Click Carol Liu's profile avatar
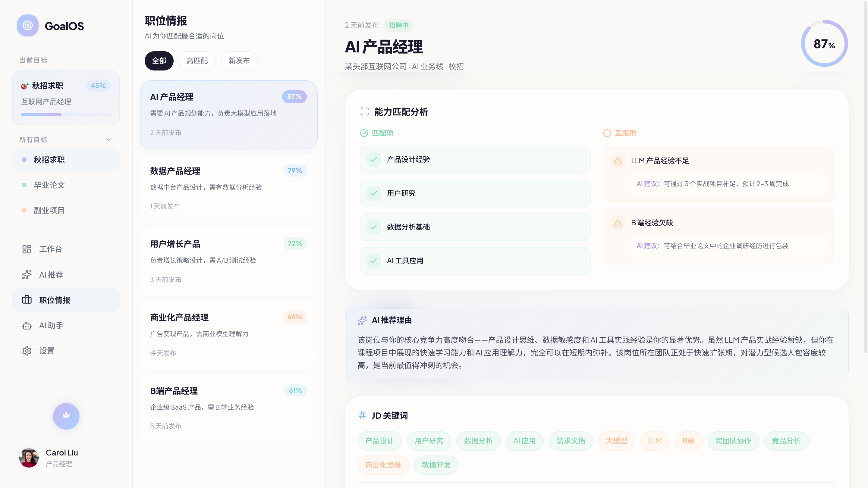 coord(29,458)
